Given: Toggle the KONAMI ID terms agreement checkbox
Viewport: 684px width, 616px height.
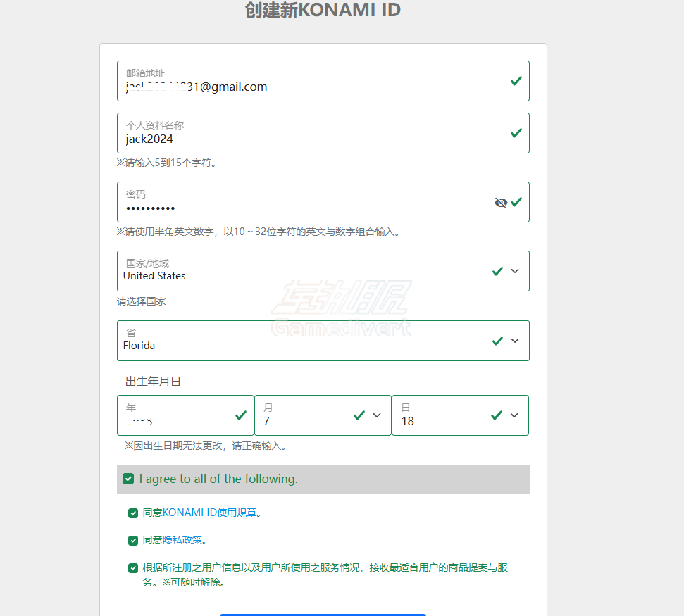Looking at the screenshot, I should (x=133, y=513).
